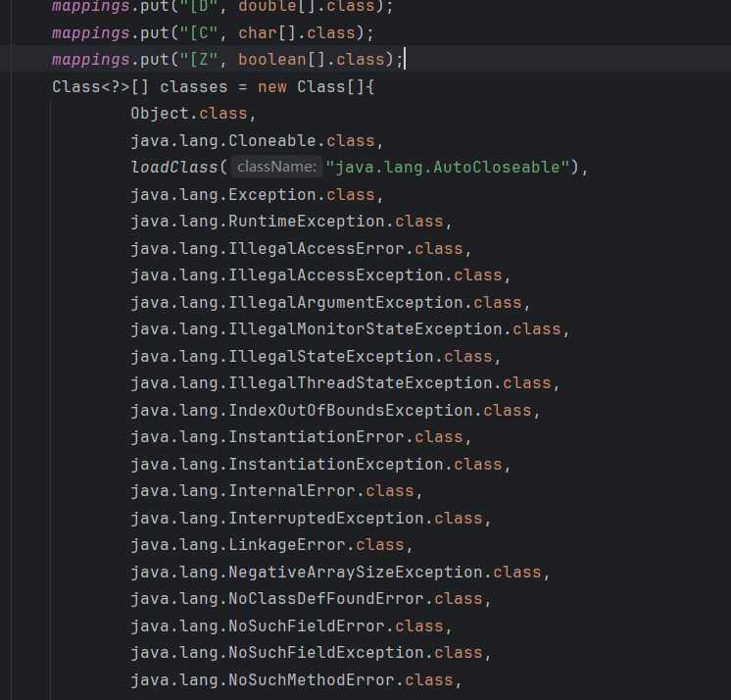Click IndexOutOfBoundsException class reference
This screenshot has height=700, width=731.
[x=355, y=410]
